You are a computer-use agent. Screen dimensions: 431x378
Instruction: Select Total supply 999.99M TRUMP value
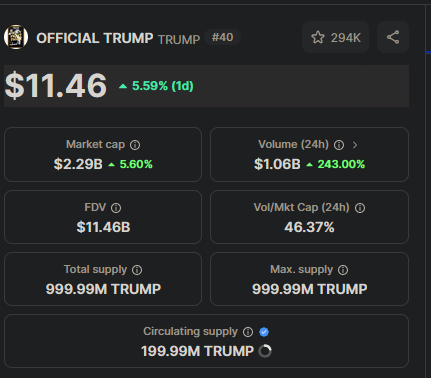(x=103, y=289)
